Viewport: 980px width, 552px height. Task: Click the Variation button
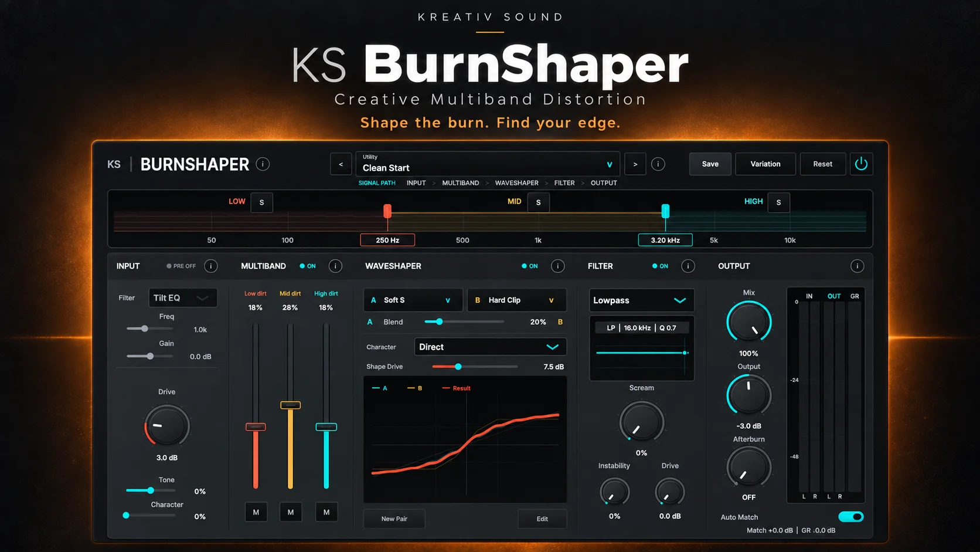(x=765, y=164)
